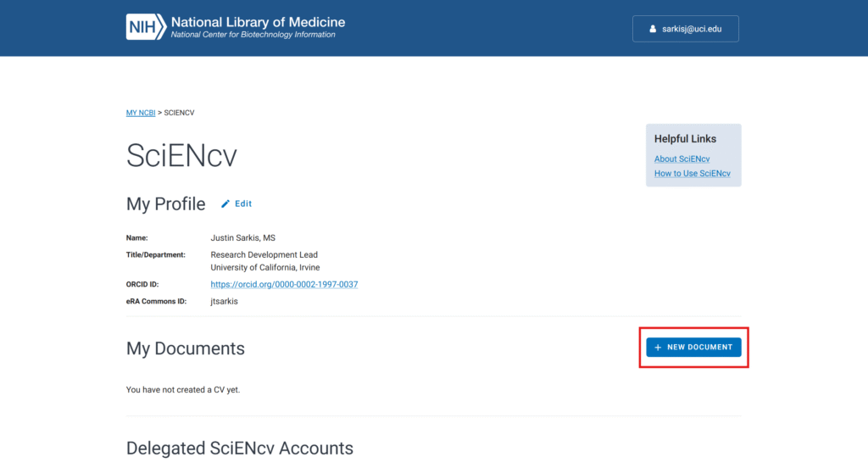This screenshot has height=468, width=868.
Task: Follow the ORCID ID profile link
Action: (284, 285)
